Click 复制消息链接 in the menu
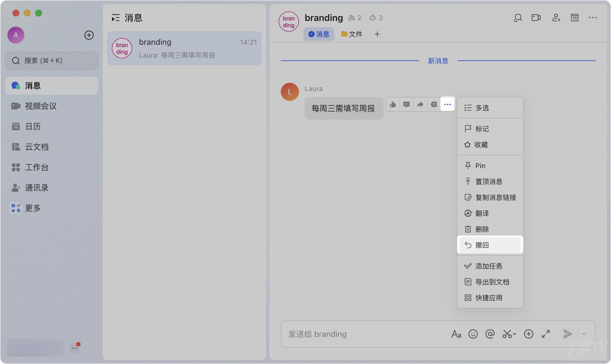Screen dimensions: 611x364 [490, 197]
